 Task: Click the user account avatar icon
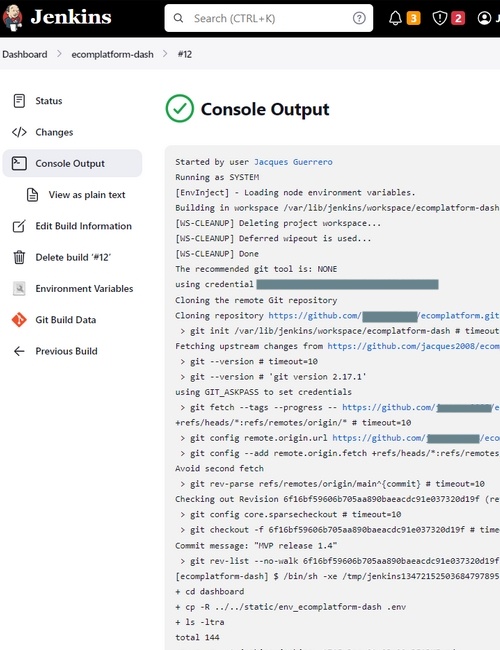484,18
